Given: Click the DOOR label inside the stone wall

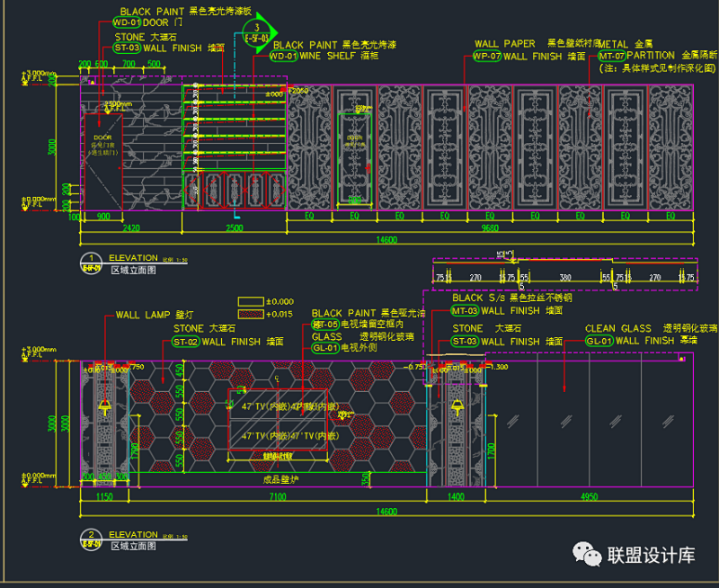Looking at the screenshot, I should pyautogui.click(x=102, y=138).
